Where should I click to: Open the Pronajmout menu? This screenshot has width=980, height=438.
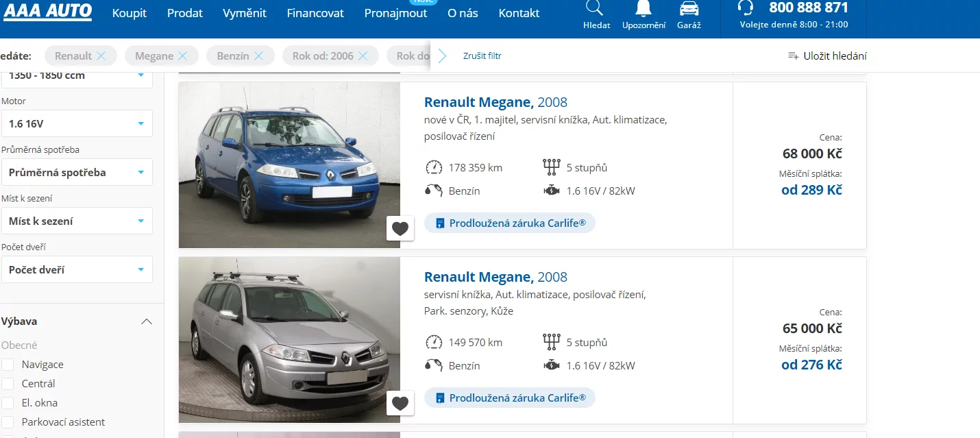point(395,13)
